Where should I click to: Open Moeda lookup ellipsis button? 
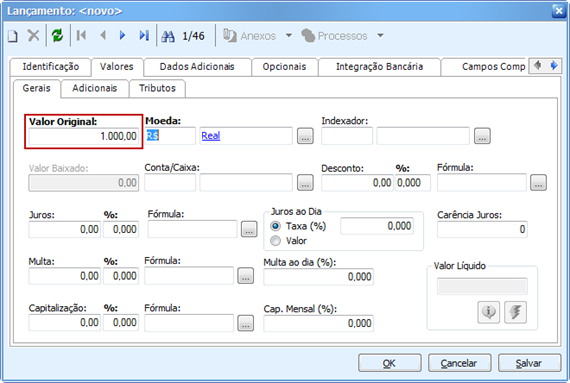(x=305, y=136)
